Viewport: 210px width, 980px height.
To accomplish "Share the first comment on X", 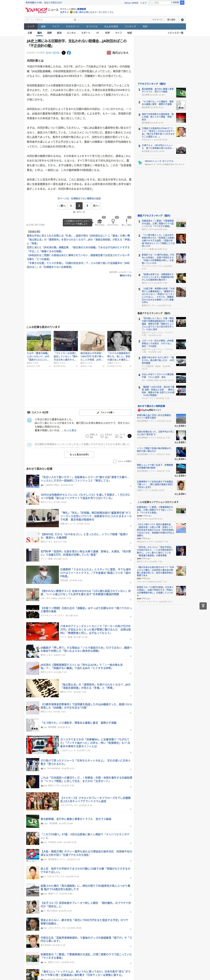I will [x=130, y=436].
